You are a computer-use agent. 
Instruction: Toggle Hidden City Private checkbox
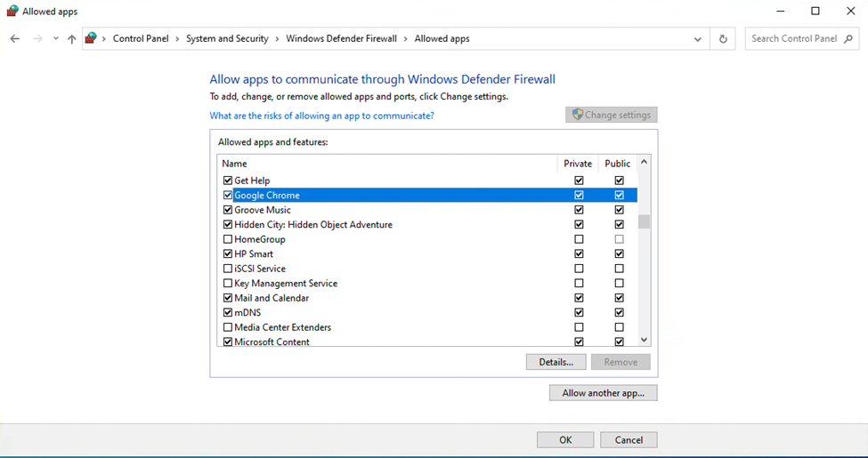point(579,225)
